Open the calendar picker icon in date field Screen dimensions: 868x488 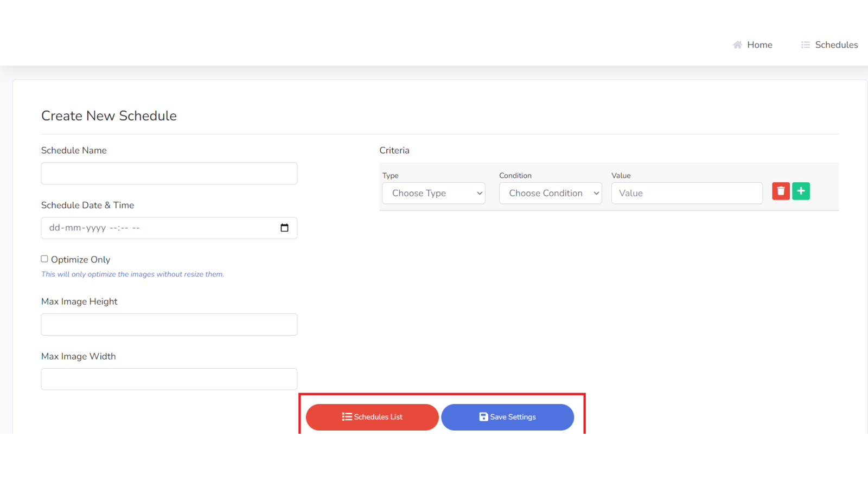pos(284,228)
